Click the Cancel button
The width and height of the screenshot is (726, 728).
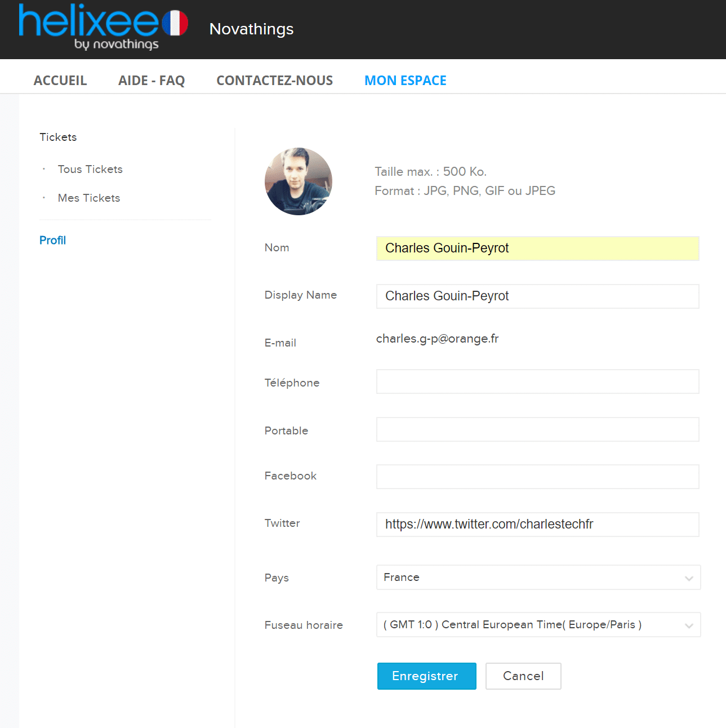523,676
